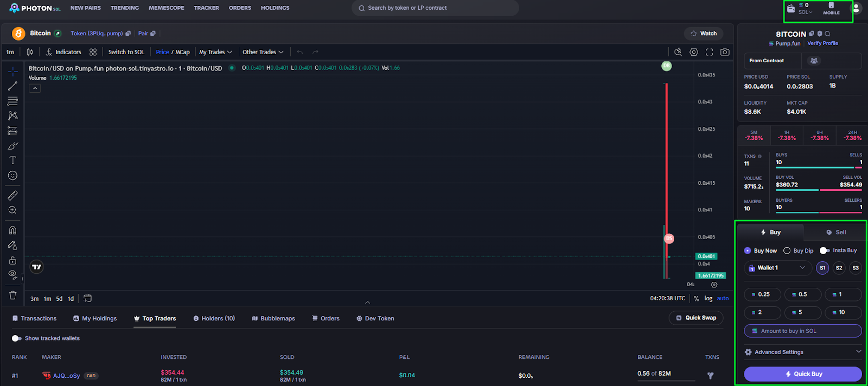Screen dimensions: 868x386
Task: Collapse bottom panel with chevron above tabs
Action: tap(367, 303)
